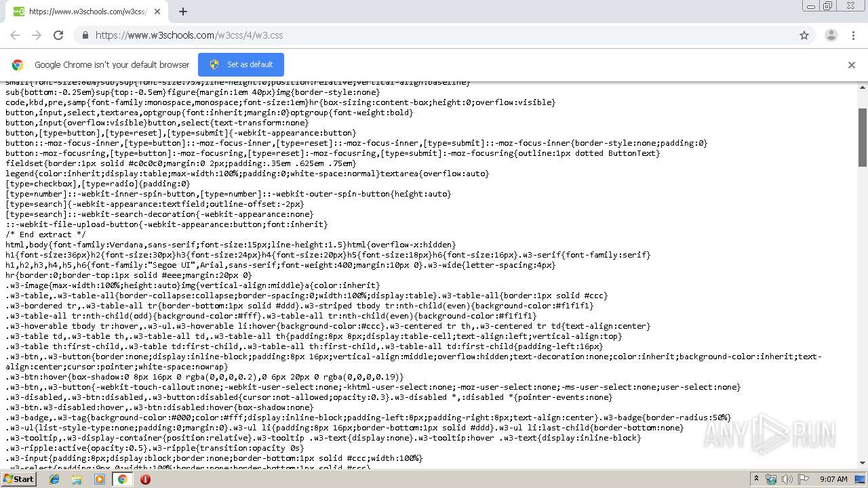This screenshot has height=488, width=868.
Task: Click the line starting '.w3-tooltip,.w3-display-container'
Action: (x=323, y=438)
